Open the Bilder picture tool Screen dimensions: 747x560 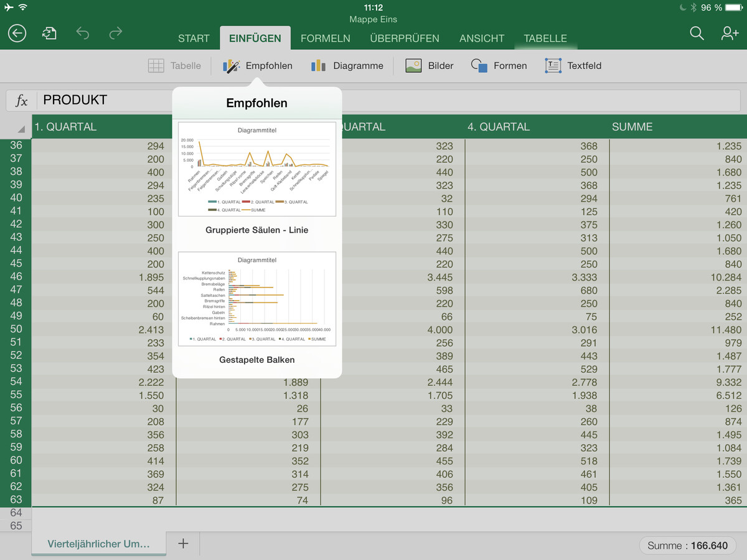[430, 65]
